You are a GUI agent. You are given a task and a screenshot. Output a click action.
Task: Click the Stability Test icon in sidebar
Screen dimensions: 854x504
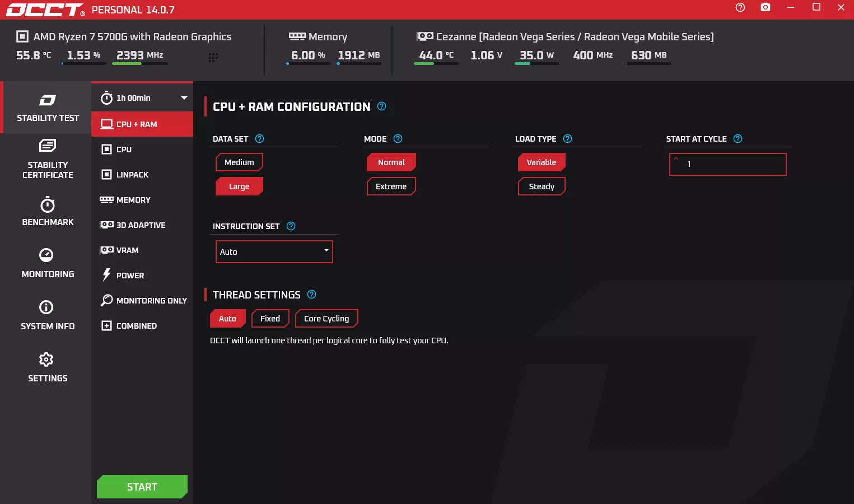(x=48, y=100)
